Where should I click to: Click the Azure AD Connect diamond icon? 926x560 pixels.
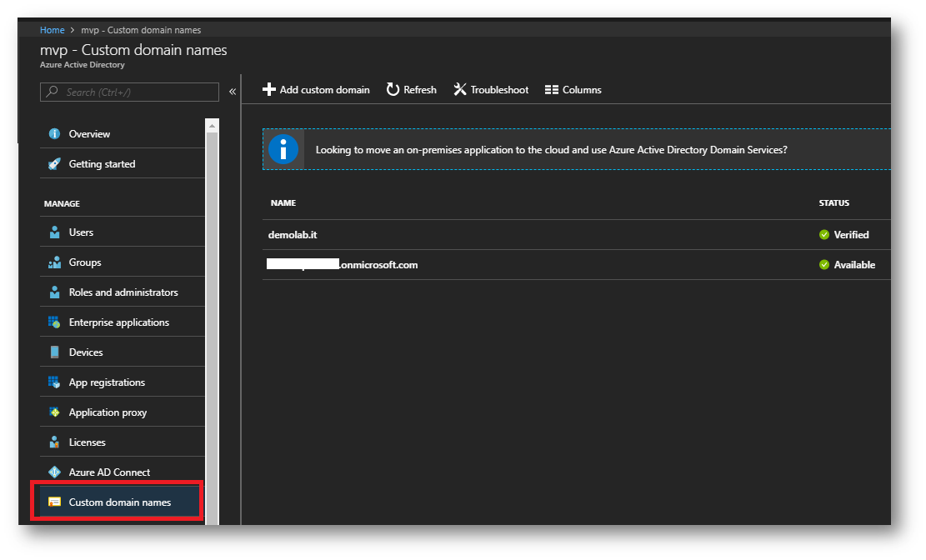click(54, 472)
